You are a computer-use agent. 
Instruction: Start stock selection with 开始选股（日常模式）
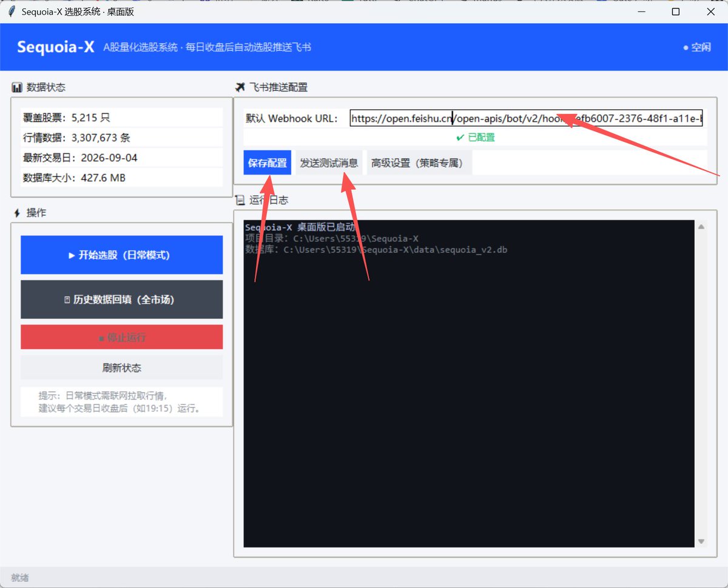click(x=122, y=255)
